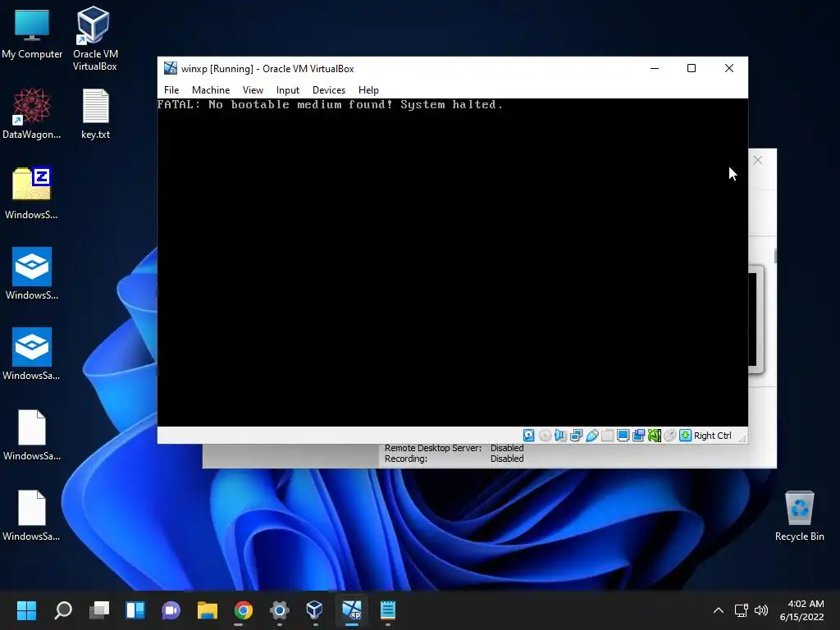Screen dimensions: 840x630
Task: Switch to the winxp VM taskbar button
Action: tap(352, 610)
